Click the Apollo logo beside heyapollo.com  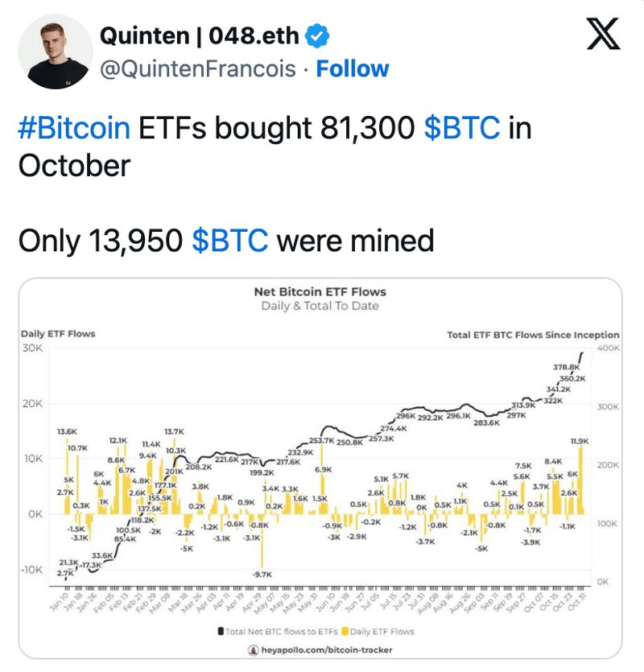pyautogui.click(x=254, y=650)
